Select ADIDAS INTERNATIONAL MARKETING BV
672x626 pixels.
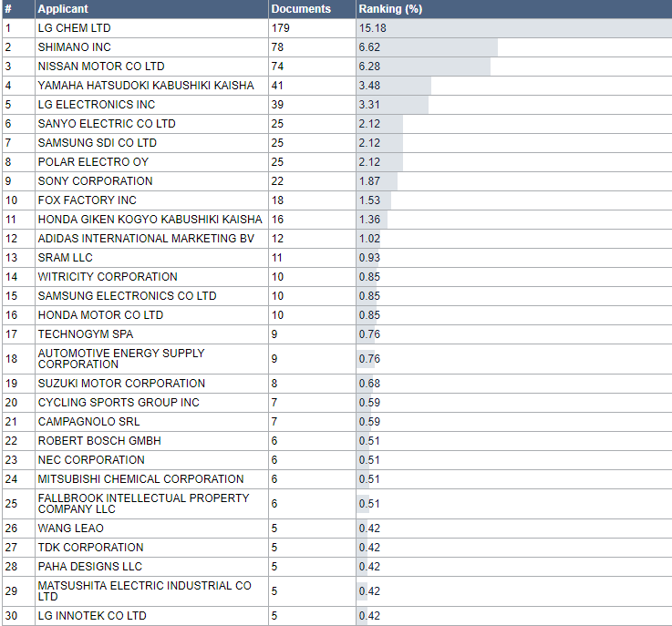click(x=146, y=239)
